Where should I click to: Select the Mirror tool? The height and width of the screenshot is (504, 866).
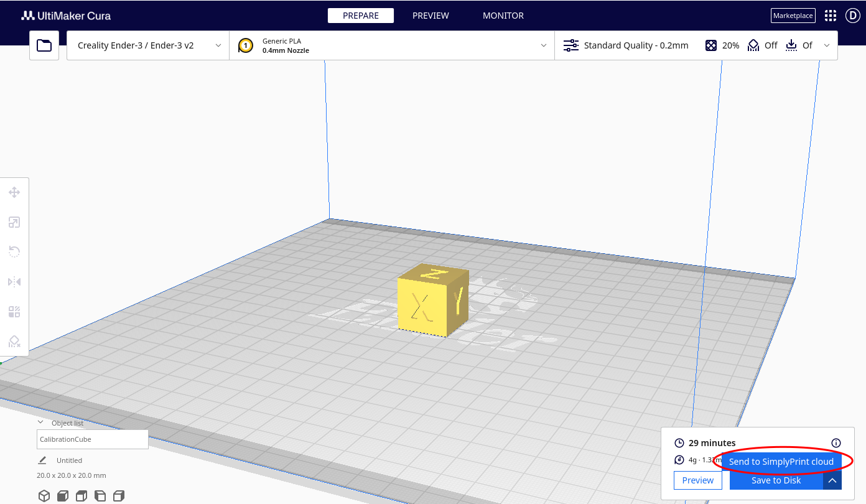14,282
